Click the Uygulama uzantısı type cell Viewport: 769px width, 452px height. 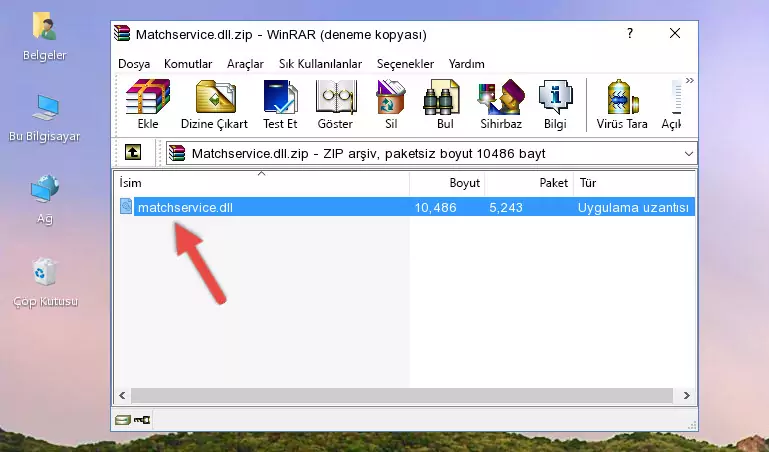pos(633,207)
